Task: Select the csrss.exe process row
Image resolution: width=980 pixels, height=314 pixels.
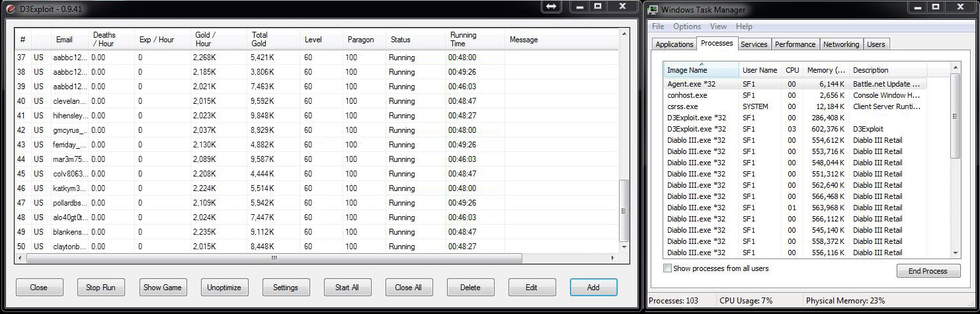Action: 796,106
